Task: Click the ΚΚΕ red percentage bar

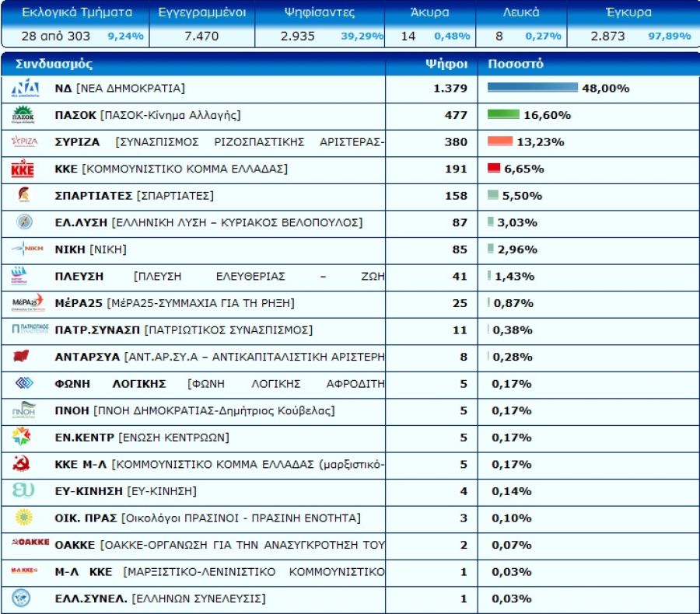Action: click(494, 168)
